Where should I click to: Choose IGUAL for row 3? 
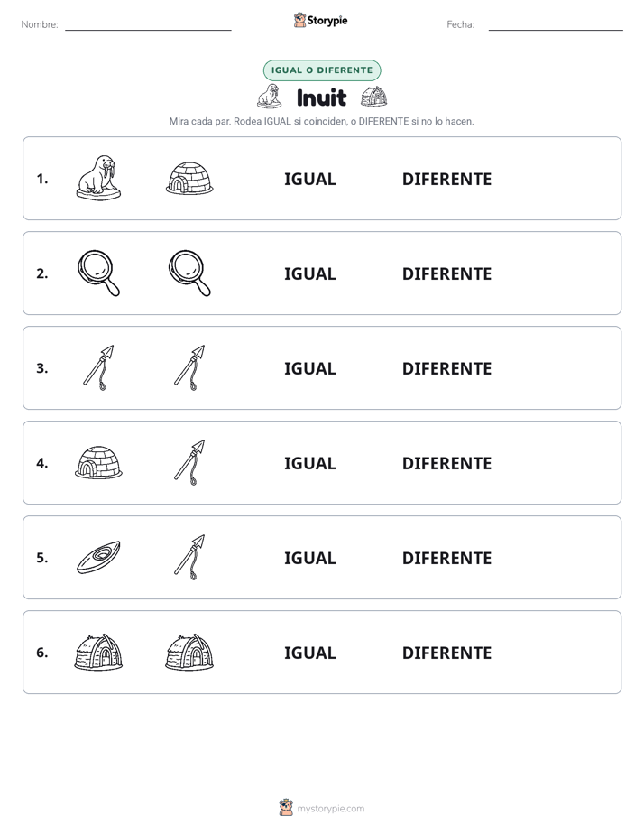coord(309,368)
